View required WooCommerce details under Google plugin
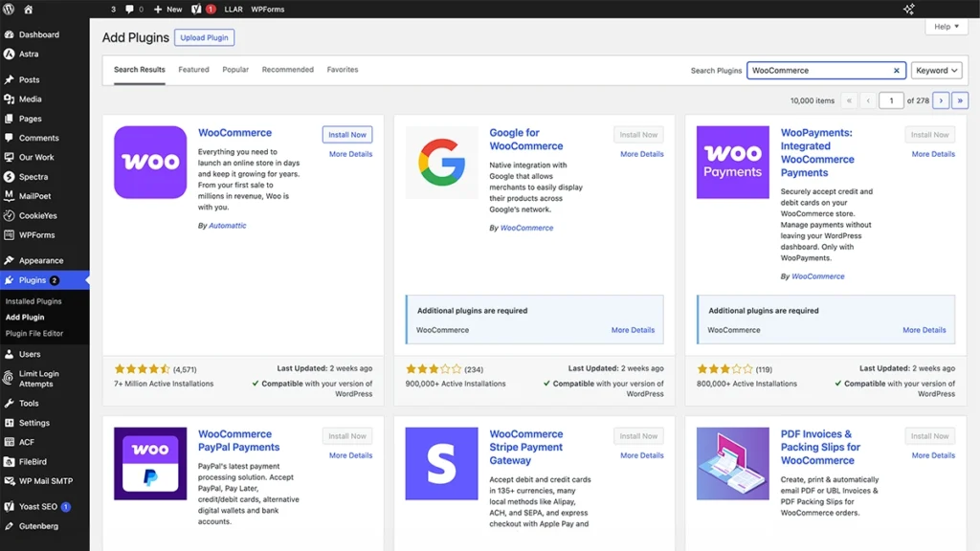Screen dimensions: 980x551 click(634, 330)
